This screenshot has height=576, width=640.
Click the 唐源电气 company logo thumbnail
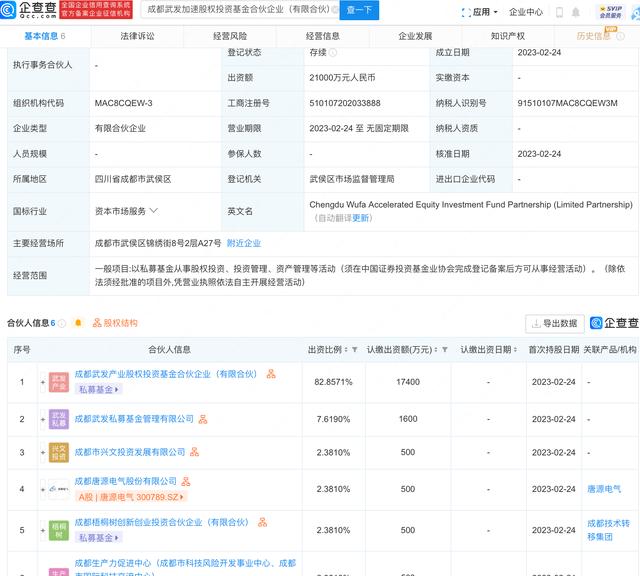pyautogui.click(x=59, y=489)
